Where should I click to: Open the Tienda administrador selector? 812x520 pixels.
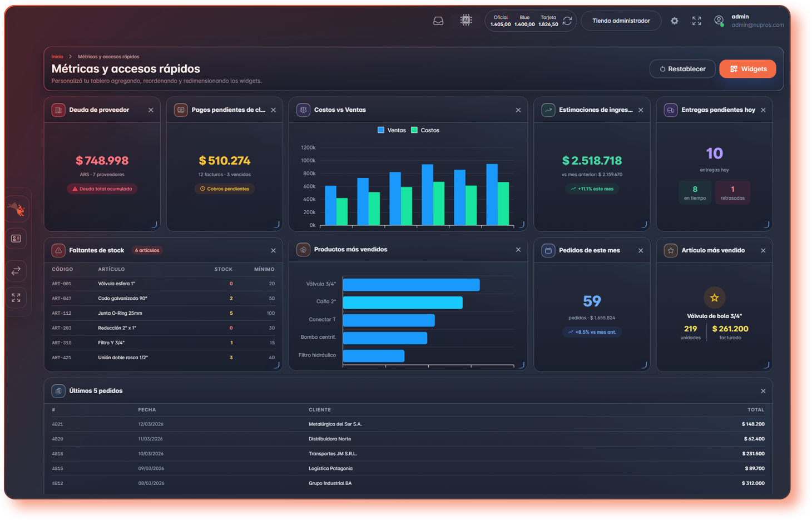(x=621, y=21)
